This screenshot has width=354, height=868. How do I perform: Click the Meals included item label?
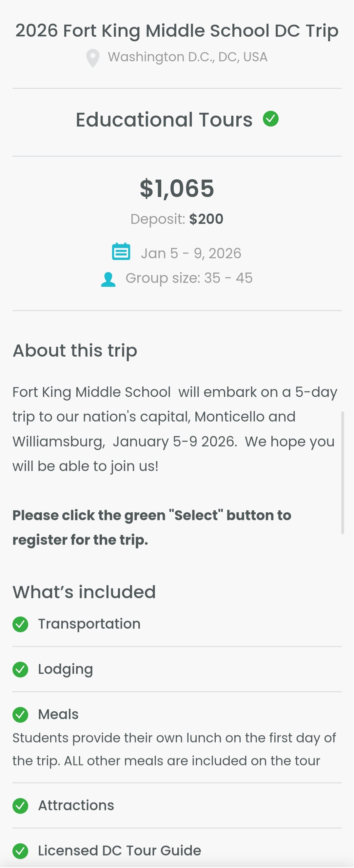[x=58, y=714]
